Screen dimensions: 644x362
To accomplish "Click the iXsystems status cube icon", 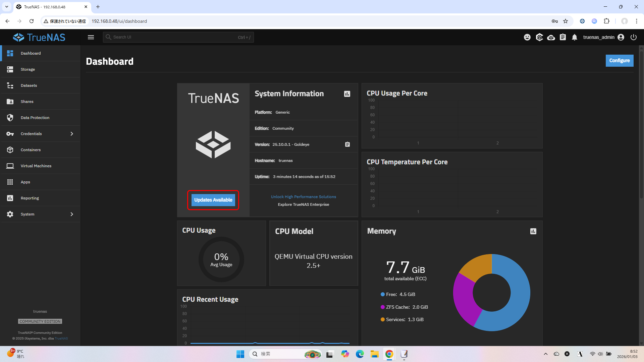I will (x=539, y=37).
